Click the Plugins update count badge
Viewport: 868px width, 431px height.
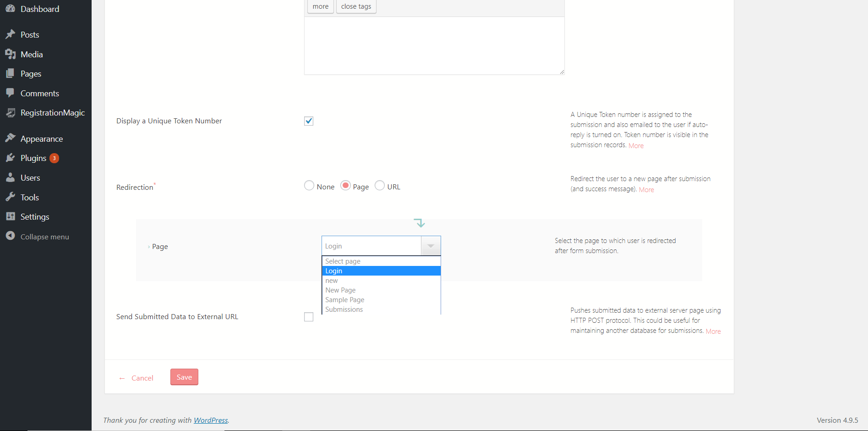54,158
